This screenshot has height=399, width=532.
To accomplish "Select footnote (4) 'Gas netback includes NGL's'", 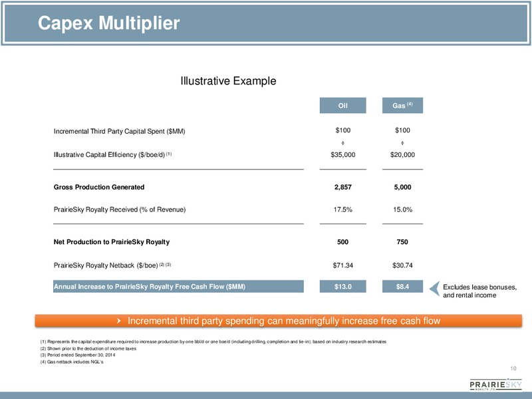I will tap(72, 362).
